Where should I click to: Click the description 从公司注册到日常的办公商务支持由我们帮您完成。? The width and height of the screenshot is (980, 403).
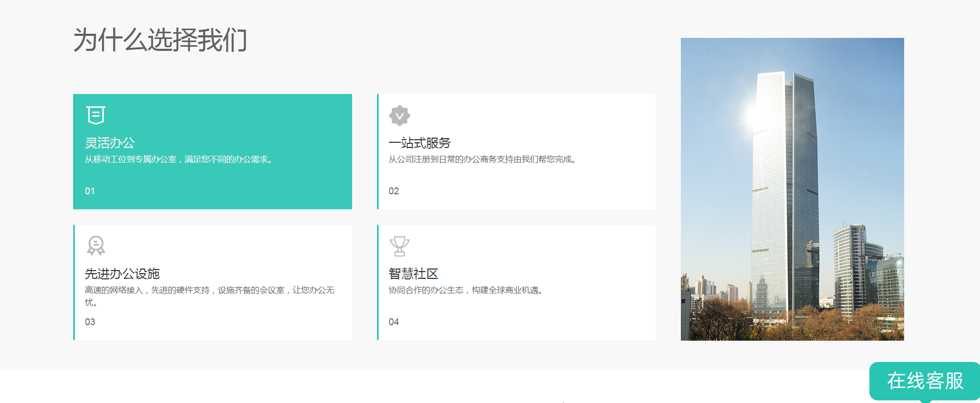[483, 159]
